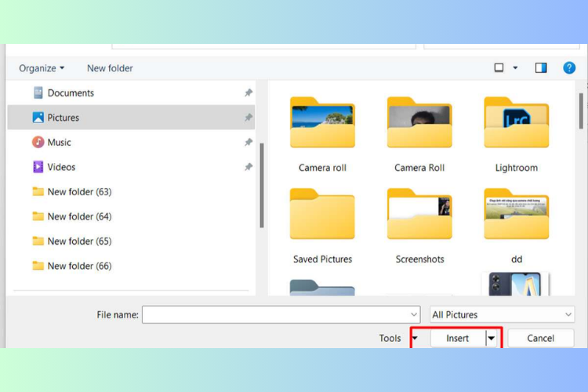The height and width of the screenshot is (392, 588).
Task: Click the New folder (64) folder icon
Action: click(x=38, y=216)
